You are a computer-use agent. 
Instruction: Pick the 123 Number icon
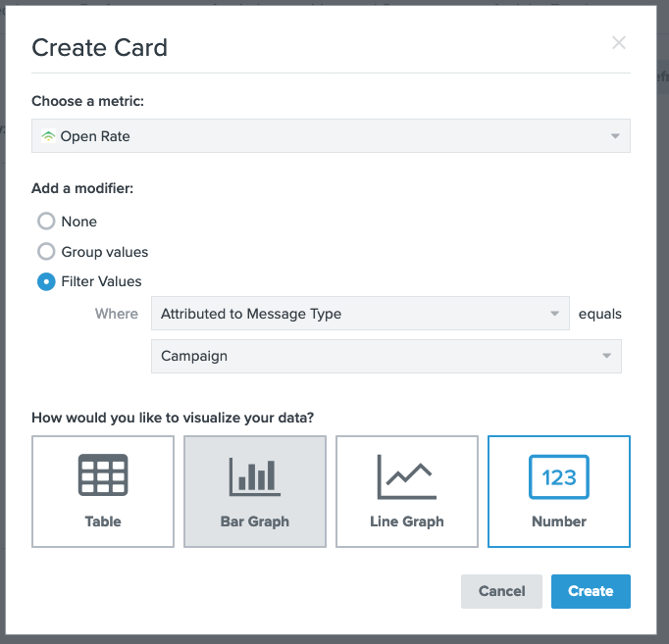(x=559, y=477)
